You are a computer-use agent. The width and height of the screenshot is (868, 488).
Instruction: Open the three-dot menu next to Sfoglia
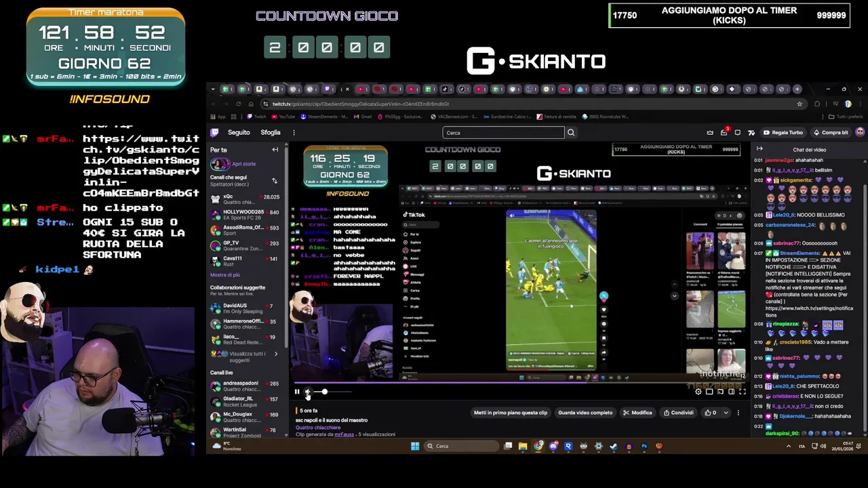click(294, 133)
